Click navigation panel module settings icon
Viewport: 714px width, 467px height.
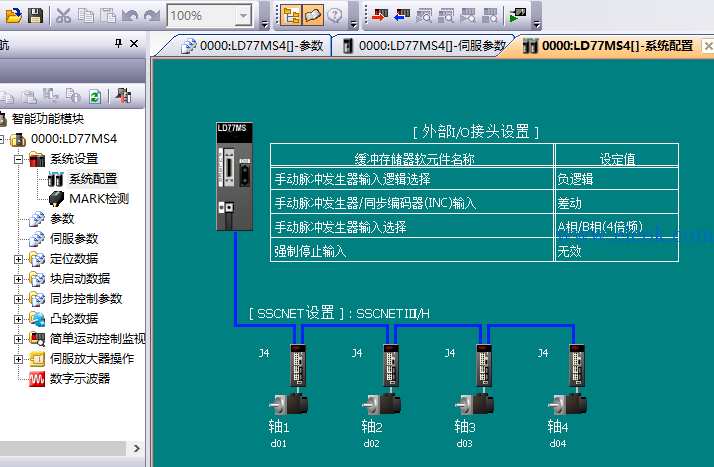(123, 96)
